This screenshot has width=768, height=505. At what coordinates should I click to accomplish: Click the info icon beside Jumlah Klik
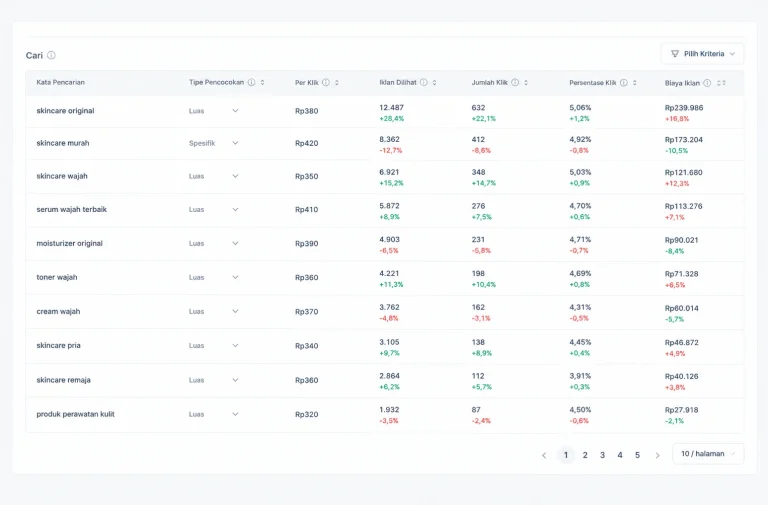coord(515,82)
